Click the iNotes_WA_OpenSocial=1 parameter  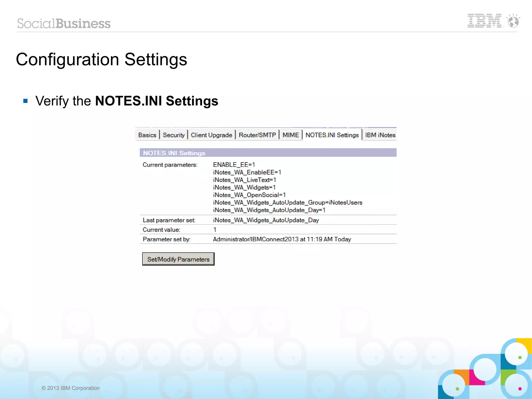pyautogui.click(x=249, y=195)
